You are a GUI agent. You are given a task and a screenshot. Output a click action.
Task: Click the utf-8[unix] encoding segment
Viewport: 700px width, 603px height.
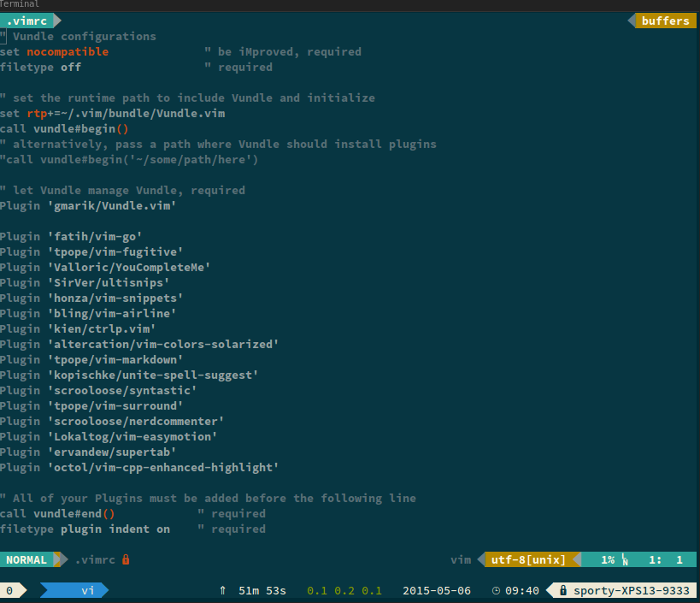click(528, 559)
